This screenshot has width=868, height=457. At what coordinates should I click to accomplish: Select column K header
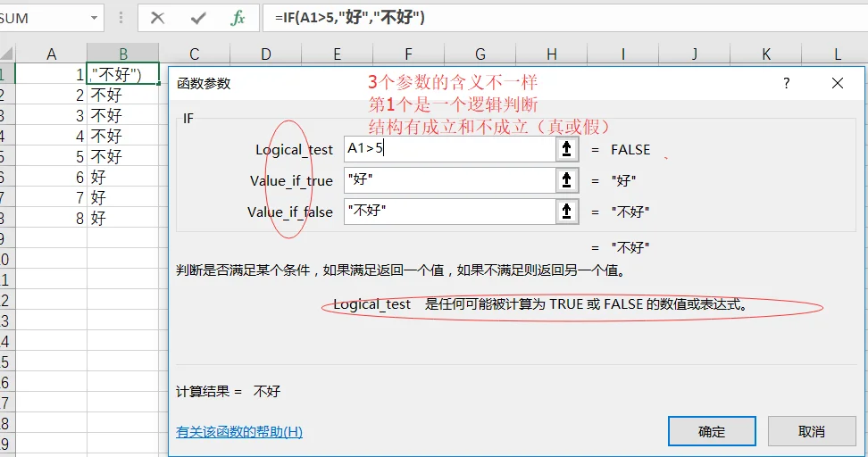click(x=766, y=54)
